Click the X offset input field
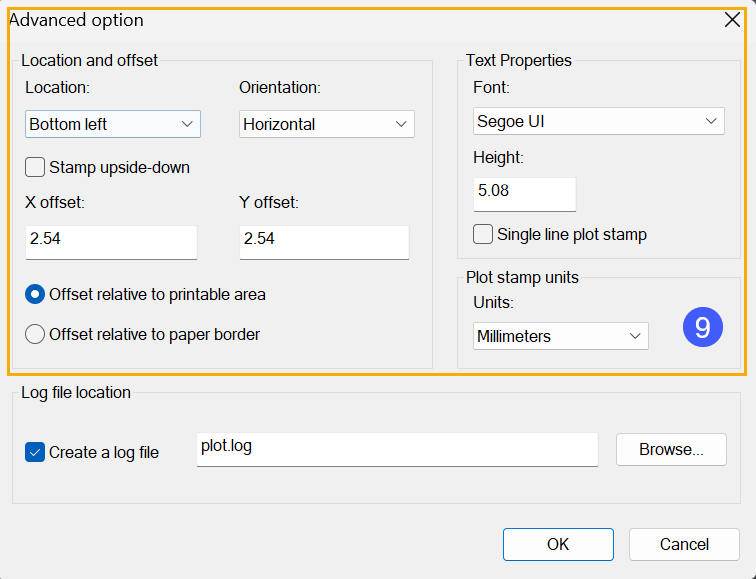This screenshot has width=756, height=579. tap(111, 242)
